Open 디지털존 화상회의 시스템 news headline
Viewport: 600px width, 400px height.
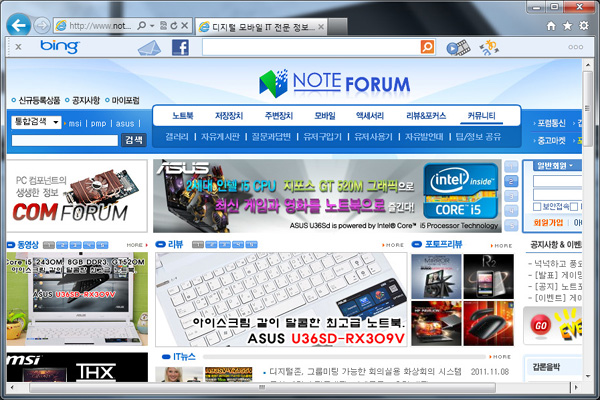point(365,372)
